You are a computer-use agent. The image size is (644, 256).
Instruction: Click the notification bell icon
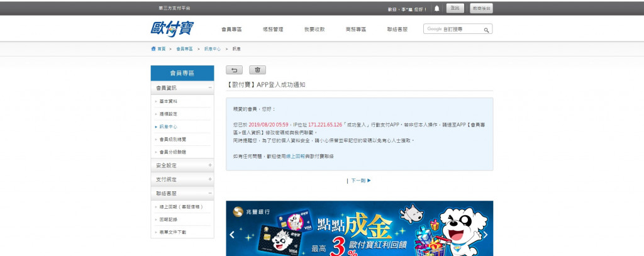tap(436, 8)
